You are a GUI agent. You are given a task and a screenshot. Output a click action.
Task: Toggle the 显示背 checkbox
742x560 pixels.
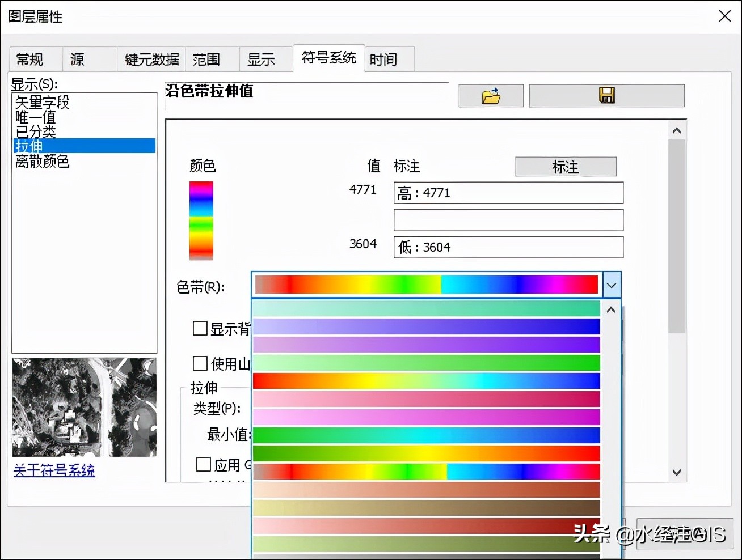click(200, 328)
